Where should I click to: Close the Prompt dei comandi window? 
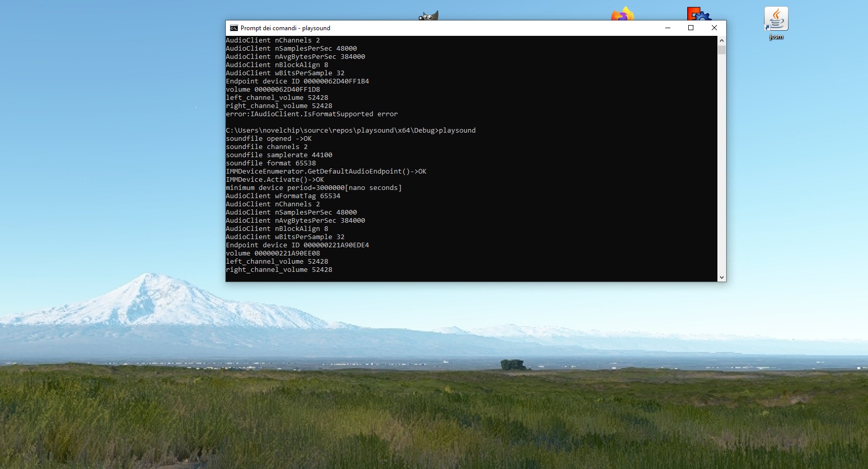coord(714,28)
